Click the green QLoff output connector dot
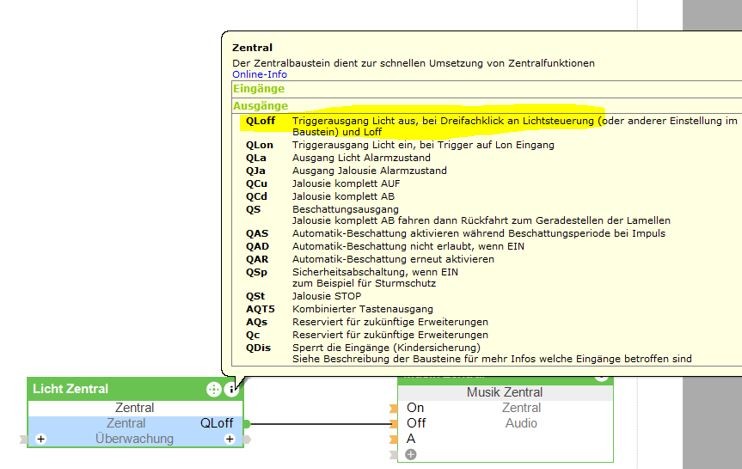 (x=247, y=424)
